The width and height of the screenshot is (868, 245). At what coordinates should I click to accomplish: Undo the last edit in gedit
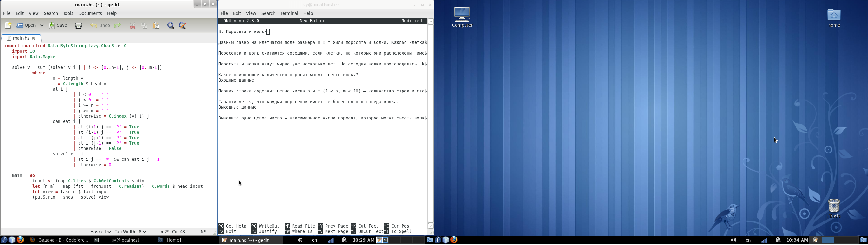[100, 25]
